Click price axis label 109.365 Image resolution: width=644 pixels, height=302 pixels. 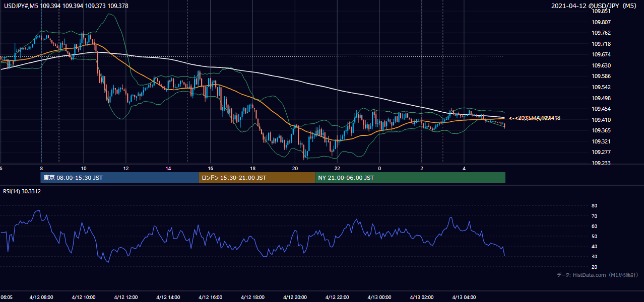[x=601, y=130]
